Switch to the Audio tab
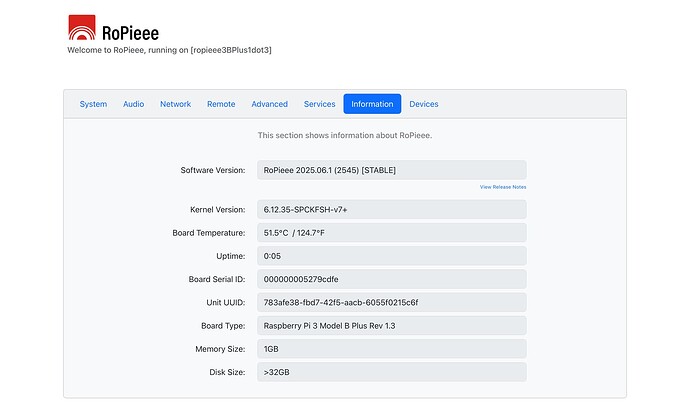 tap(133, 104)
